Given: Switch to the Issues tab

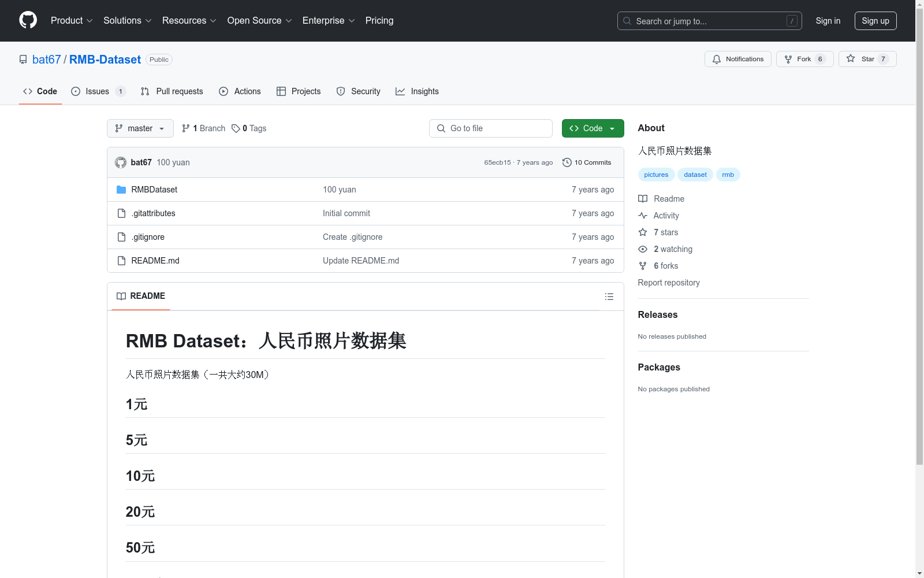Looking at the screenshot, I should coord(98,91).
